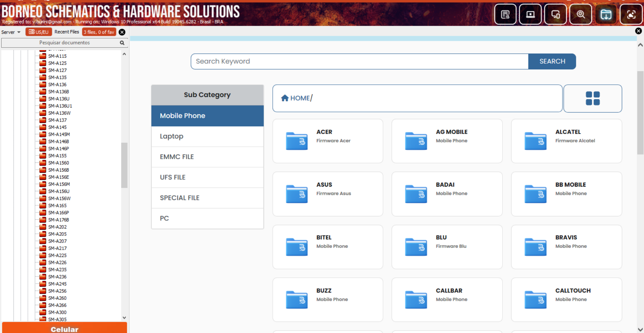Click the multi-device screen and phone icon
Image resolution: width=644 pixels, height=333 pixels.
point(555,14)
